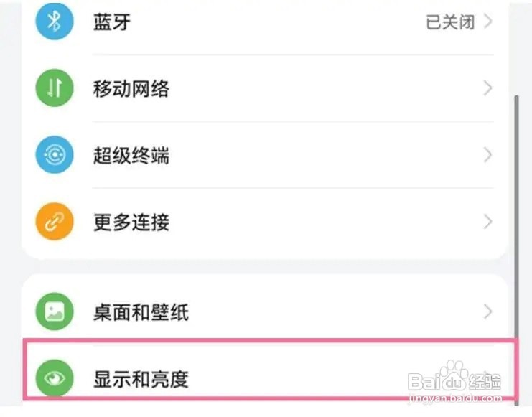532x417 pixels.
Task: Expand the chevron on the 桌面和壁纸 row
Action: click(x=488, y=311)
